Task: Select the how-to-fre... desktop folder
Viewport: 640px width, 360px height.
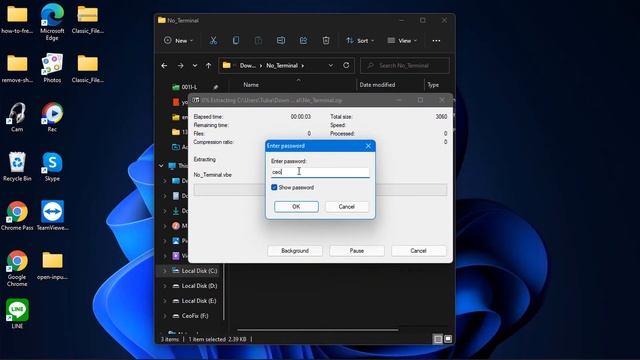Action: pos(17,19)
